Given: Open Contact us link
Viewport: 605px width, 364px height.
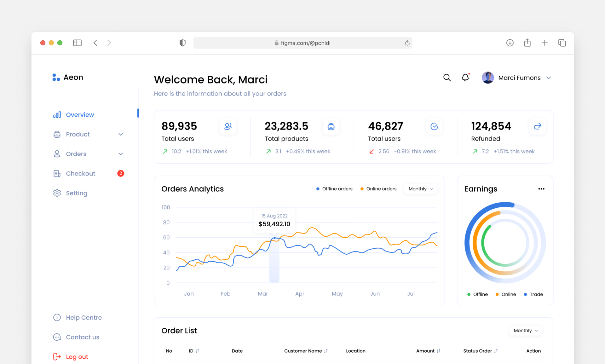Looking at the screenshot, I should click(82, 337).
